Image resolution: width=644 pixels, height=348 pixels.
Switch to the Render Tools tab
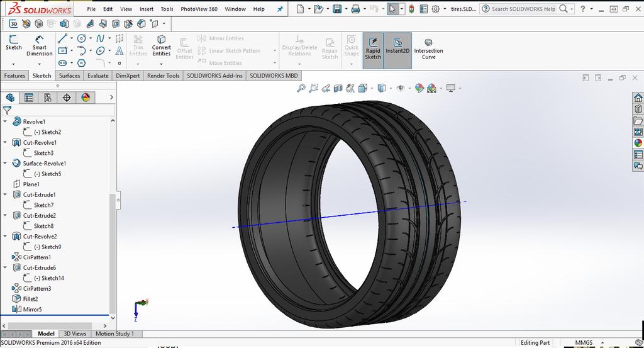point(163,76)
